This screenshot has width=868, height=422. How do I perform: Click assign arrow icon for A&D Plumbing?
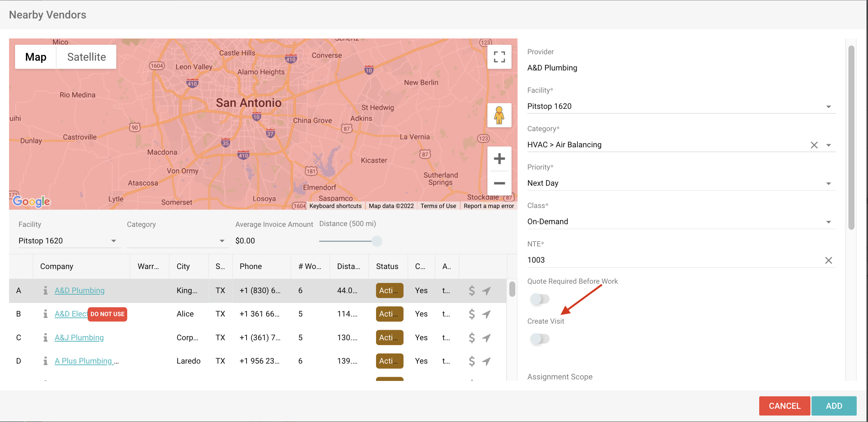point(486,291)
